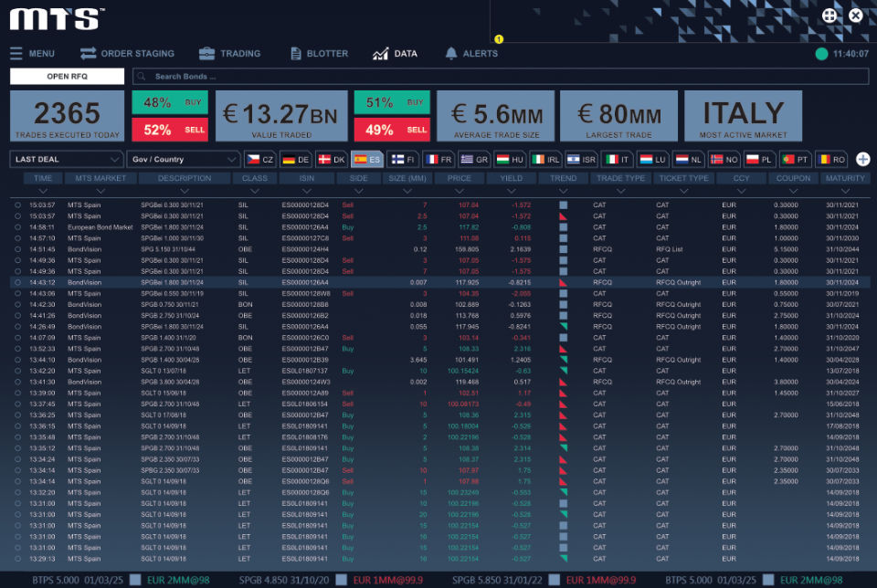
Task: Select the IRL flag filter
Action: click(x=544, y=159)
